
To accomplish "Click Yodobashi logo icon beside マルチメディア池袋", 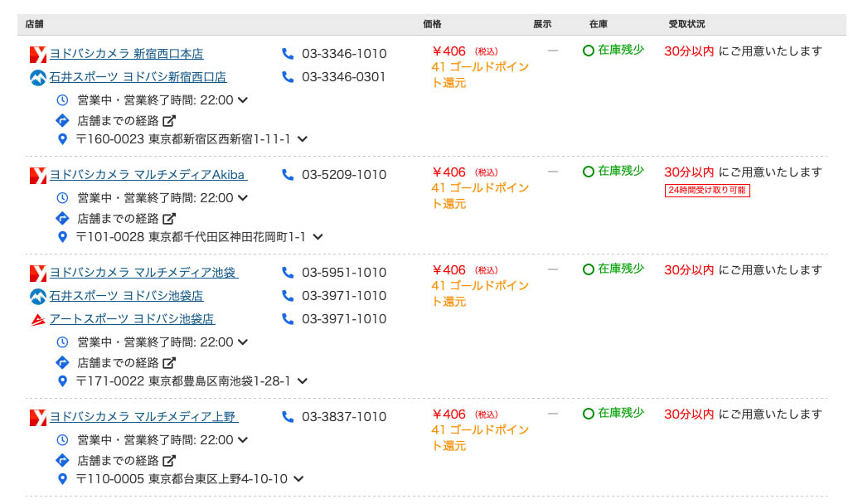I will point(38,274).
